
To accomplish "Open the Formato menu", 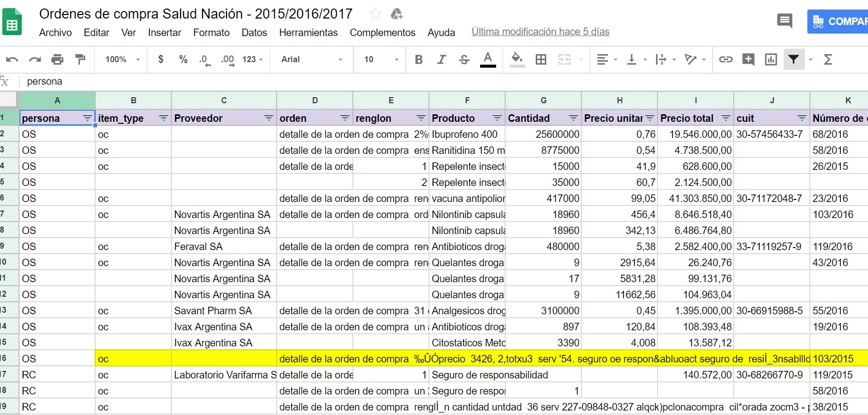I will click(211, 33).
